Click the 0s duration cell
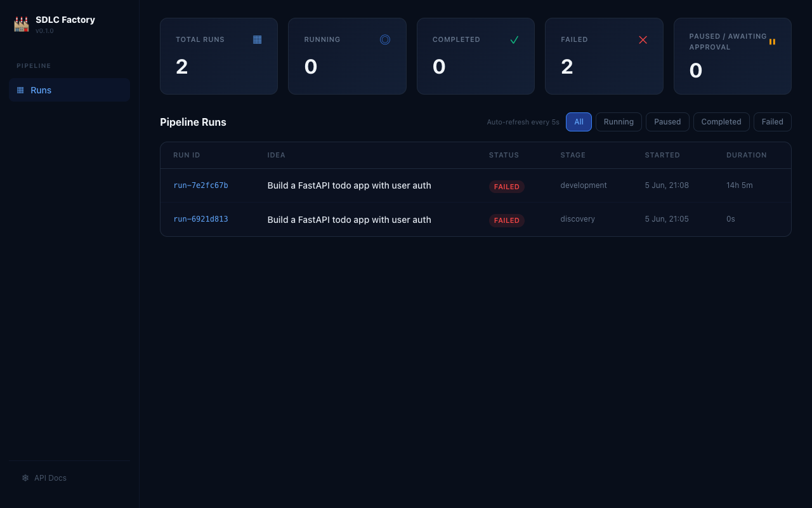Image resolution: width=812 pixels, height=508 pixels. 731,219
